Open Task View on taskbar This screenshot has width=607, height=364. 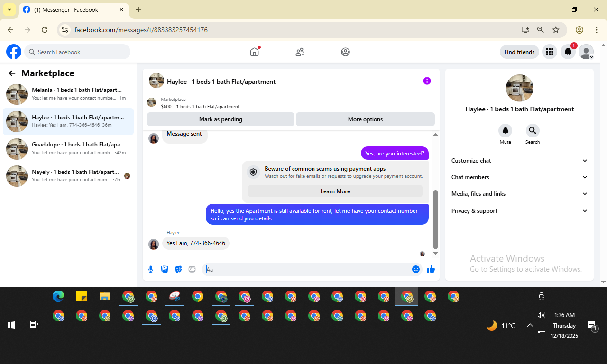tap(34, 325)
